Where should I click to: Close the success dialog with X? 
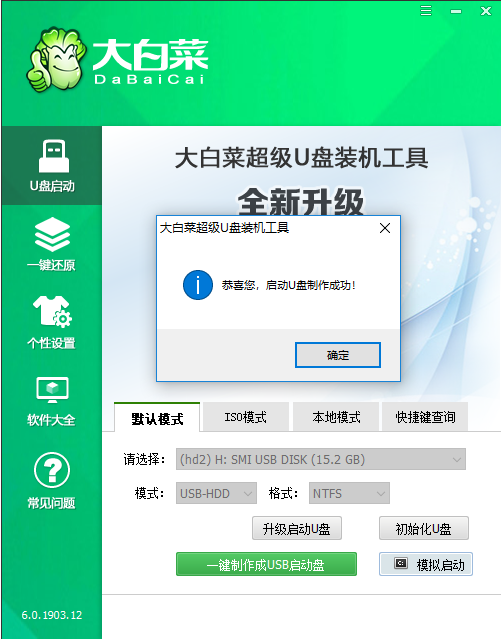[x=385, y=228]
